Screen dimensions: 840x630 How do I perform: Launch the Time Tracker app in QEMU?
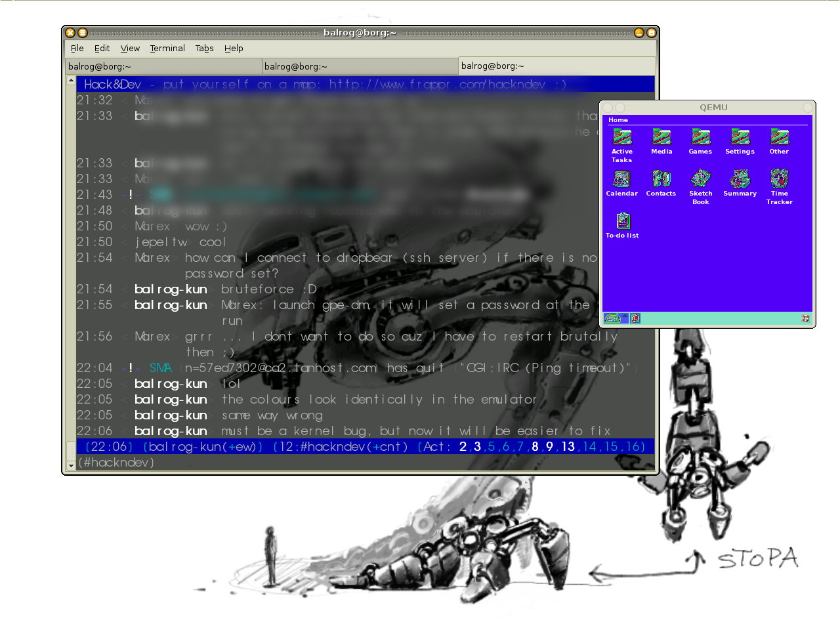(x=779, y=187)
